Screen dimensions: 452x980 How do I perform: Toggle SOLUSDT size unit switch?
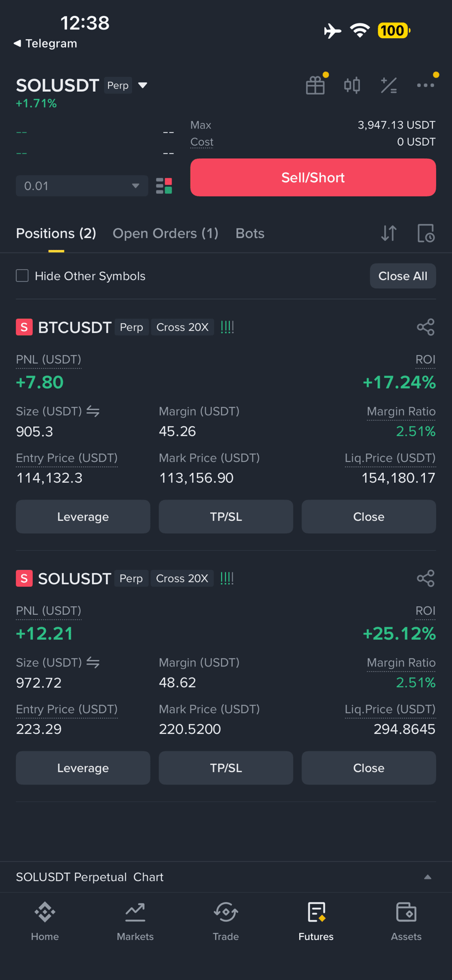(93, 662)
